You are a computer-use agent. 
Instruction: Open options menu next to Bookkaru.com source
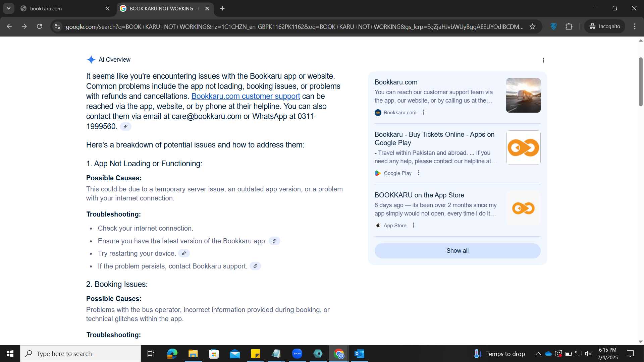coord(424,112)
